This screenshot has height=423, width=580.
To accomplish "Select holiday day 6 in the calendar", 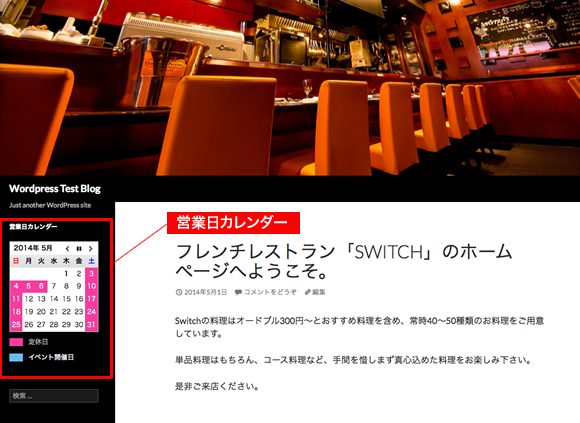I will (41, 286).
